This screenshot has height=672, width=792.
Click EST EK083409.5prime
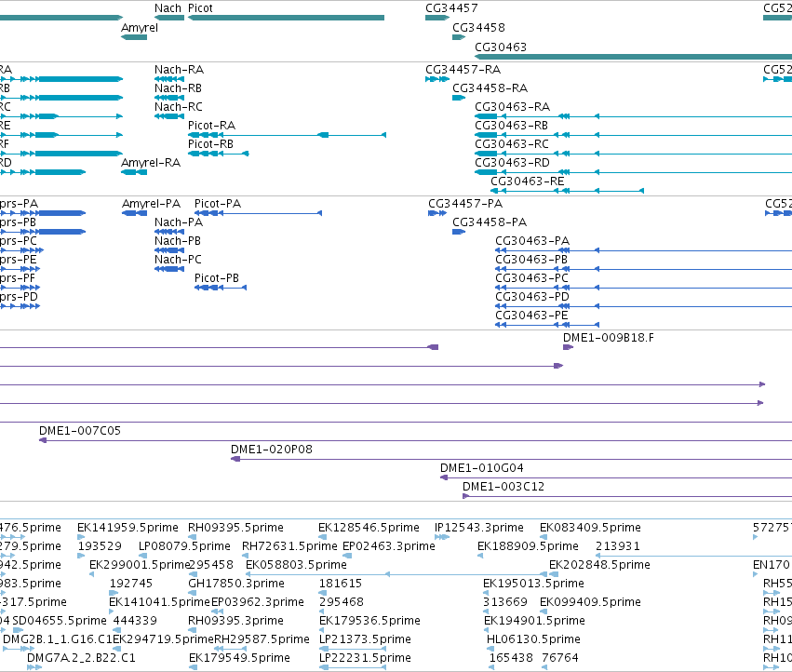click(x=590, y=528)
